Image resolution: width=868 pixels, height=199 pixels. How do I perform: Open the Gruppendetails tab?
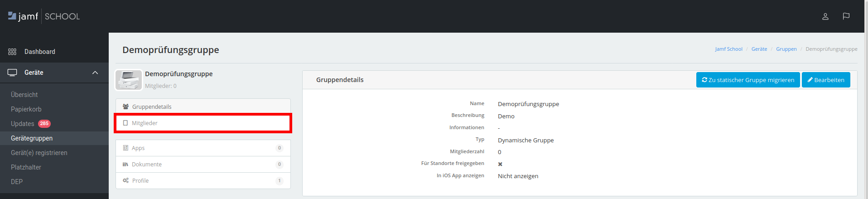pos(152,107)
